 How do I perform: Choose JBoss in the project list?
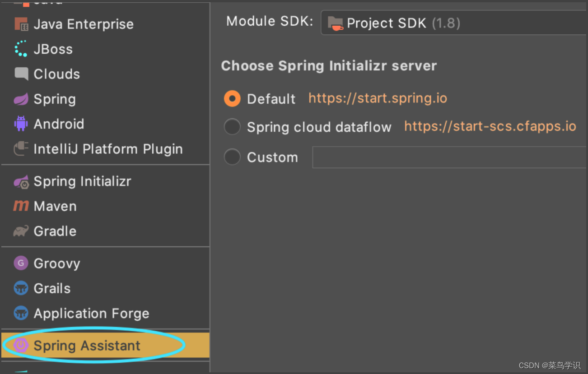(x=106, y=49)
